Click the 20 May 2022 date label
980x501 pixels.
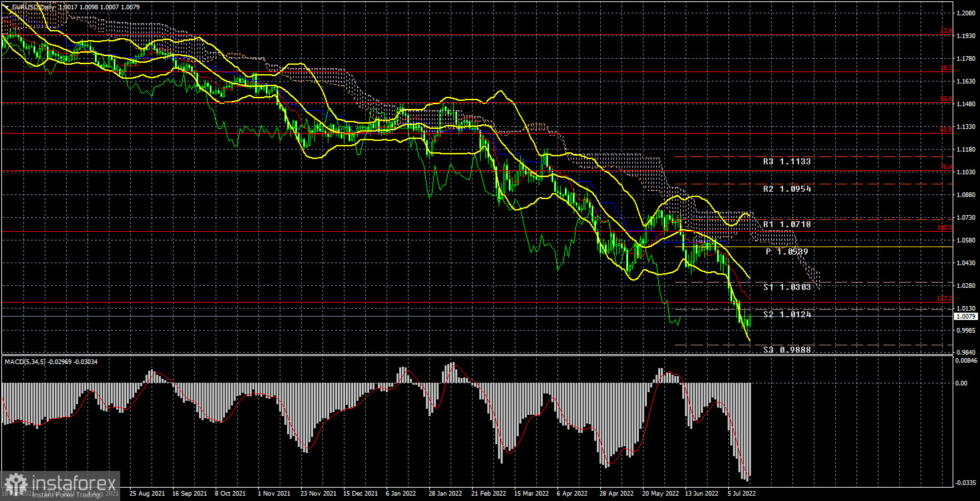click(x=660, y=494)
